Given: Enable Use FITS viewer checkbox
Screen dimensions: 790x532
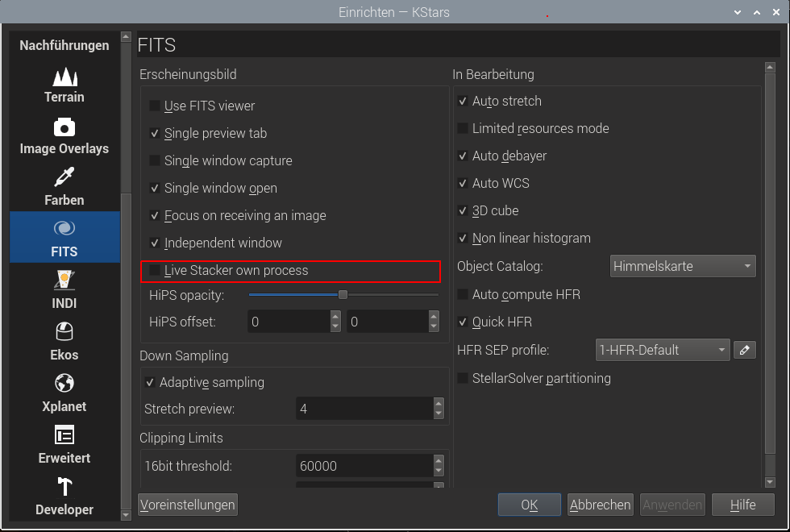Looking at the screenshot, I should coord(155,106).
